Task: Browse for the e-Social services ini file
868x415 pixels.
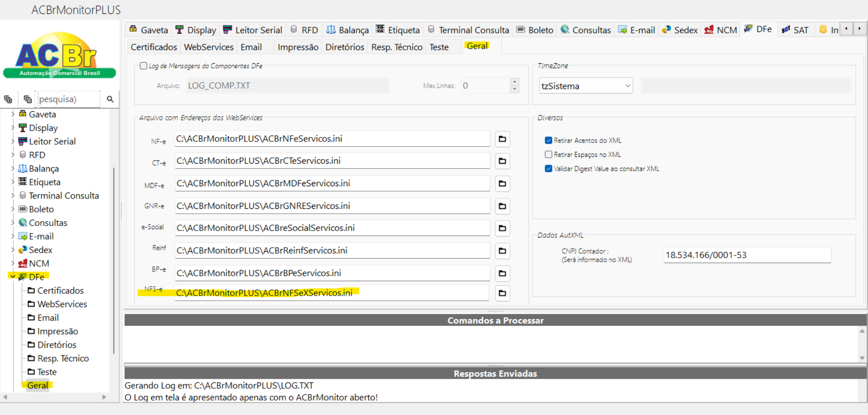Action: 502,228
